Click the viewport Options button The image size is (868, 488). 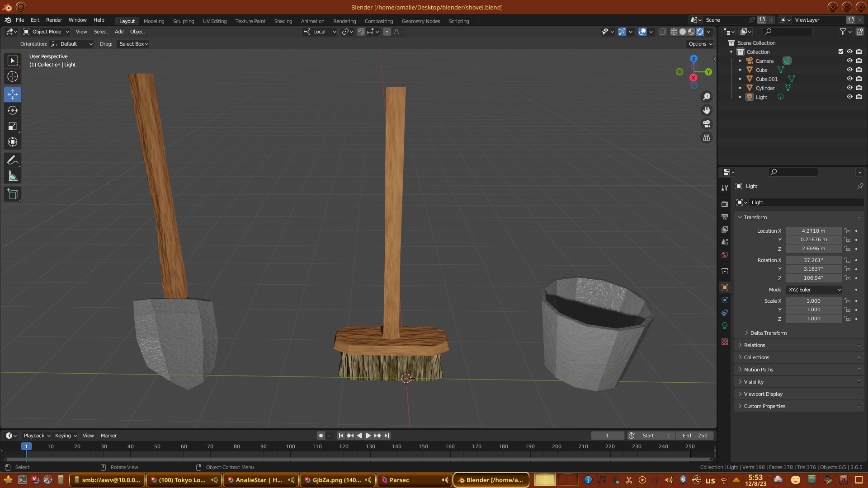pos(700,44)
